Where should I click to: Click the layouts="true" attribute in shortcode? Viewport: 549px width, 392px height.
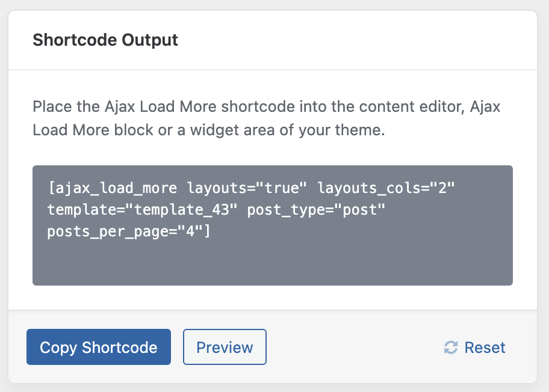[247, 188]
